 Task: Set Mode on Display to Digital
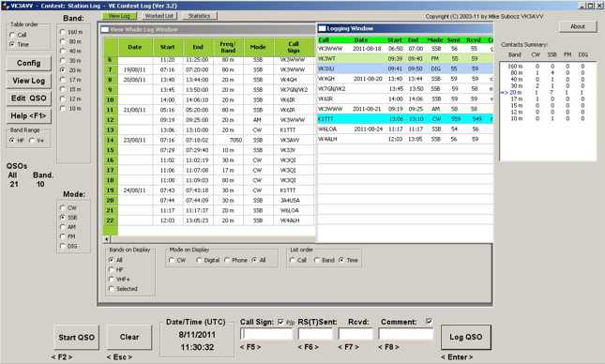[x=199, y=260]
